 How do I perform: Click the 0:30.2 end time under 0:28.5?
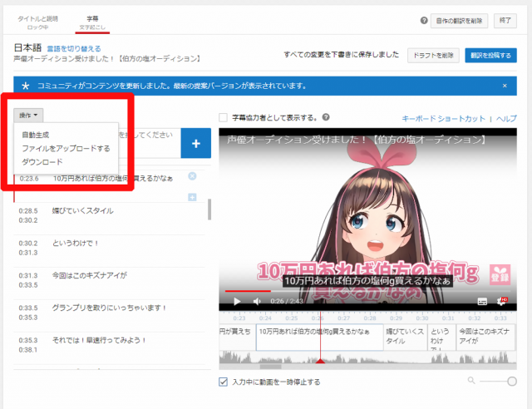28,220
